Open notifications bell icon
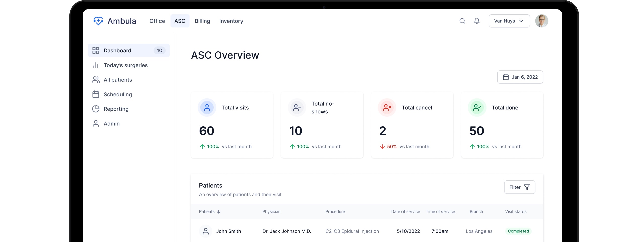 point(477,21)
